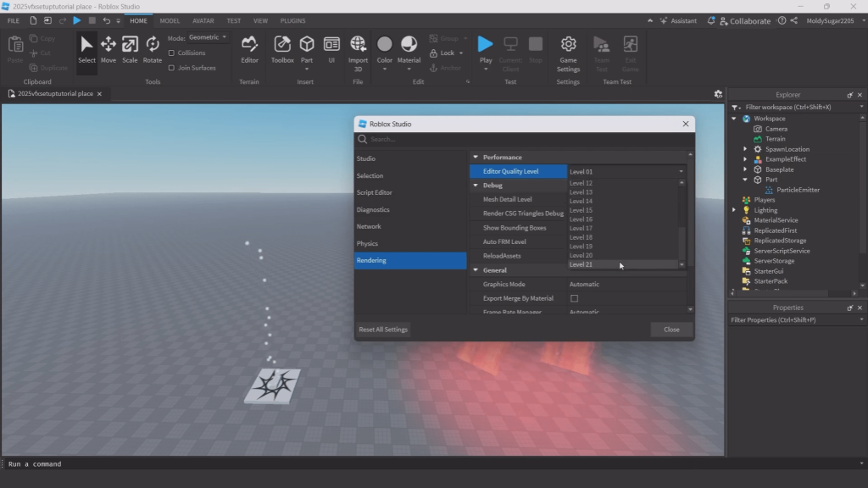Open the PLUGINS ribbon tab
Screen dimensions: 868x488
292,21
